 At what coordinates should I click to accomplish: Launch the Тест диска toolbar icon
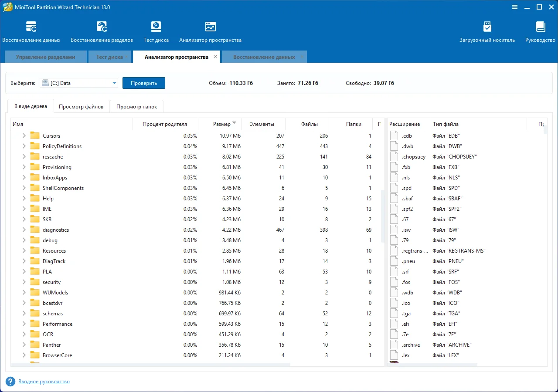pos(156,27)
